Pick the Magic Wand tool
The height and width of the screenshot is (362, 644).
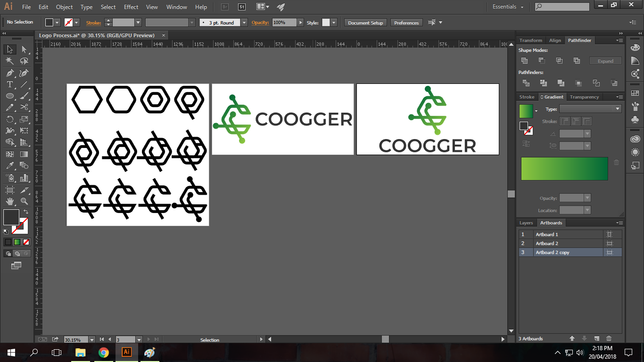(x=9, y=61)
